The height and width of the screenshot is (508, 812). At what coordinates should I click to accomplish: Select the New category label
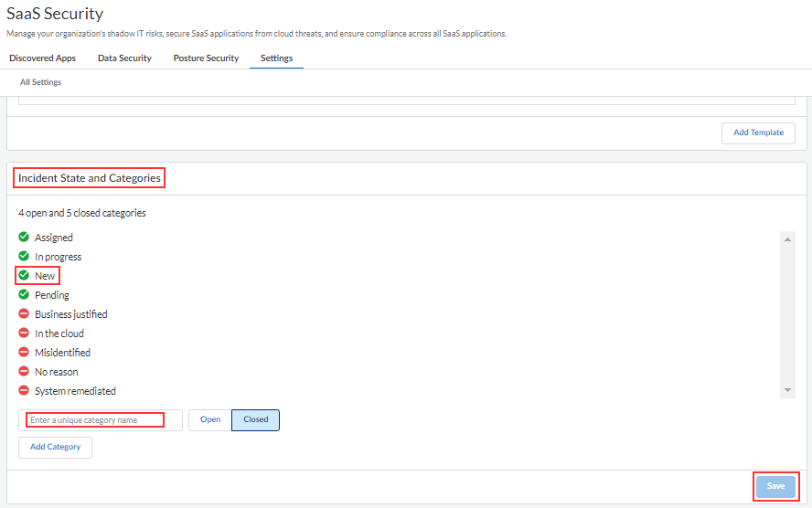pos(45,276)
